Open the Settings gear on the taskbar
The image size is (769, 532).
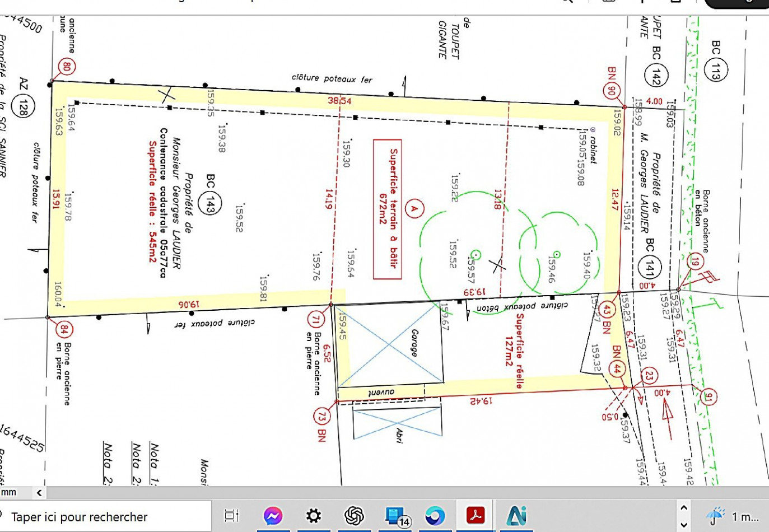pyautogui.click(x=313, y=516)
